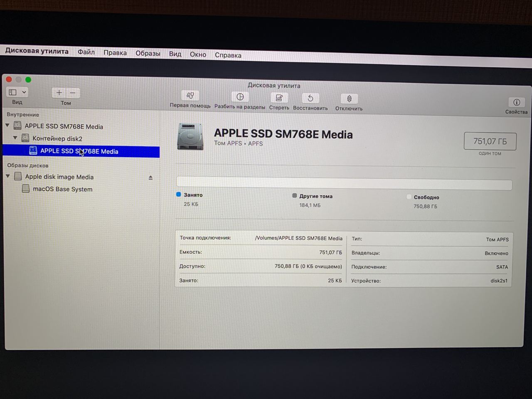Click the disk usage bar
This screenshot has width=532, height=399.
click(344, 183)
